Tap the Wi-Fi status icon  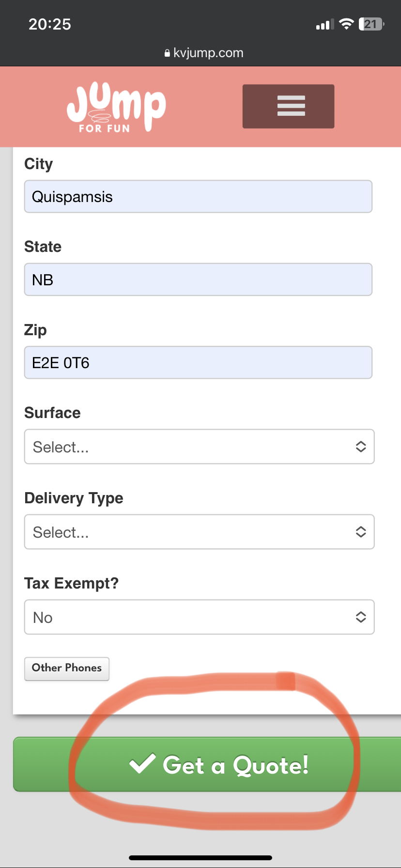[x=346, y=24]
